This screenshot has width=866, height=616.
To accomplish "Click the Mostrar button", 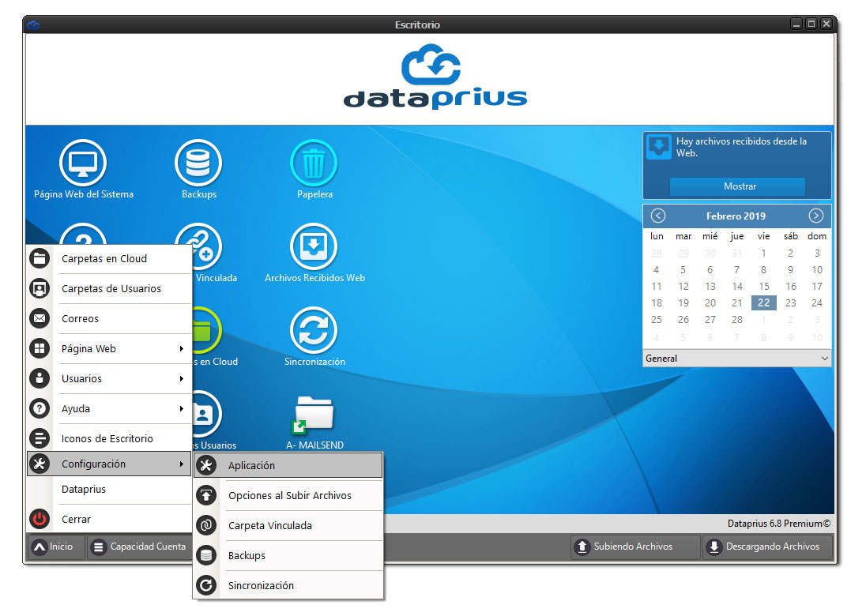I will pyautogui.click(x=737, y=186).
